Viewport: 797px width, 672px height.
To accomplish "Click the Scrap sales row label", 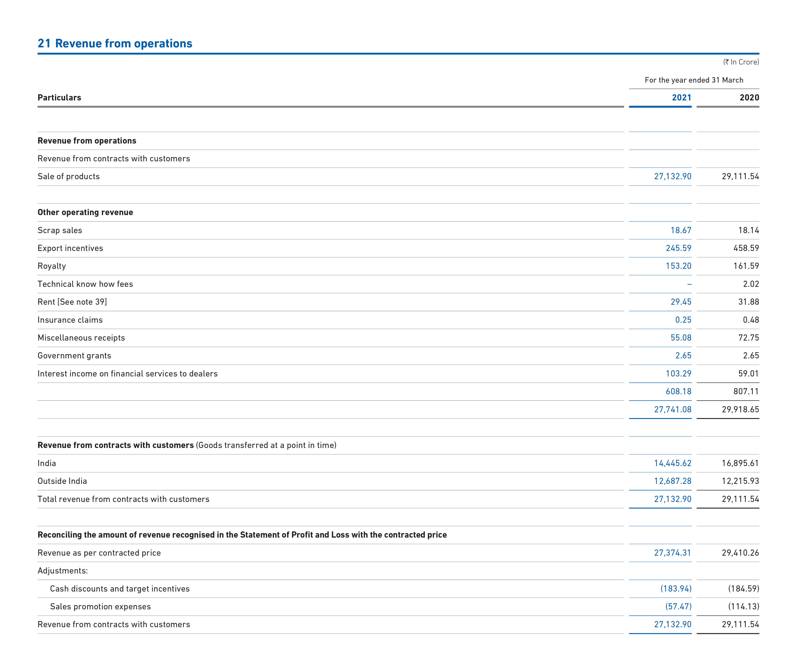I will point(60,230).
